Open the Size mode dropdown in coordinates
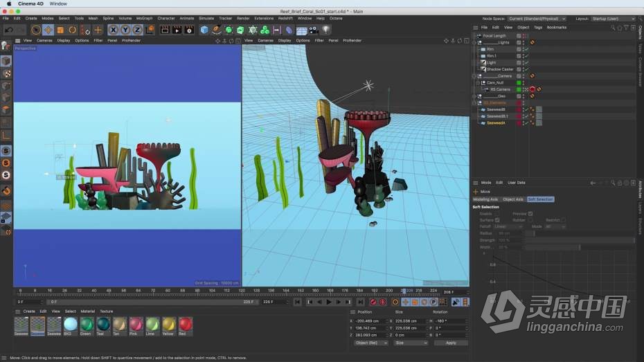The image size is (644, 362). coord(411,343)
